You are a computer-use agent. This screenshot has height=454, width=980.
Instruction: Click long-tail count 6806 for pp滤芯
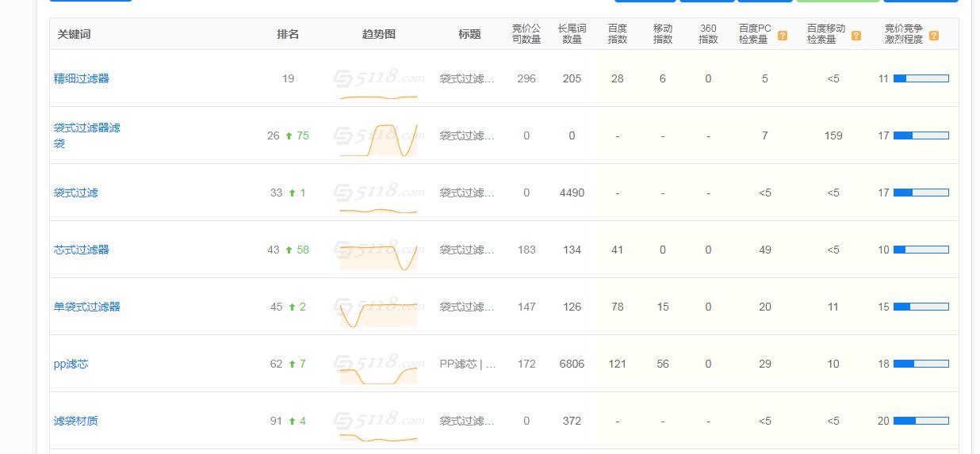coord(572,364)
